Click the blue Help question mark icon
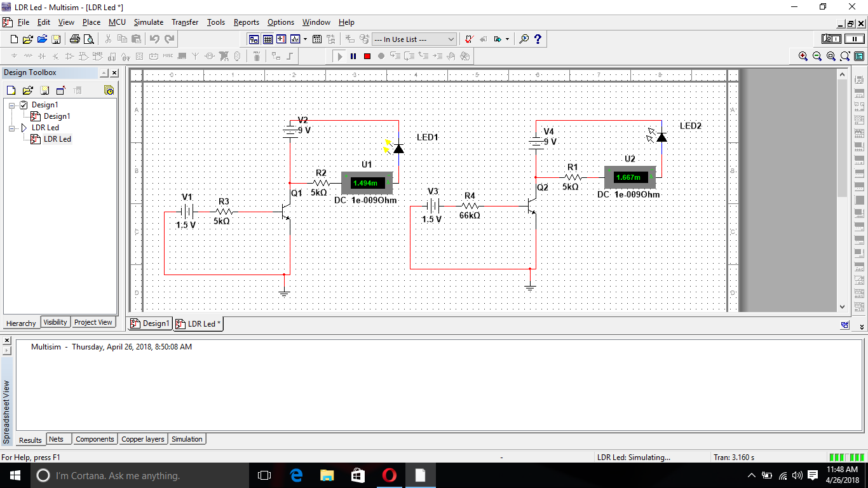 pos(538,39)
